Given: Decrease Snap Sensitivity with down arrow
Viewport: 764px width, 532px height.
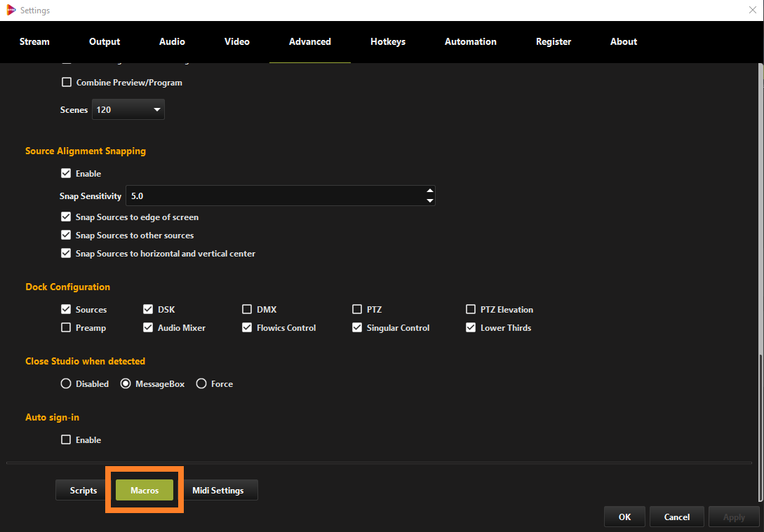Looking at the screenshot, I should coord(430,200).
